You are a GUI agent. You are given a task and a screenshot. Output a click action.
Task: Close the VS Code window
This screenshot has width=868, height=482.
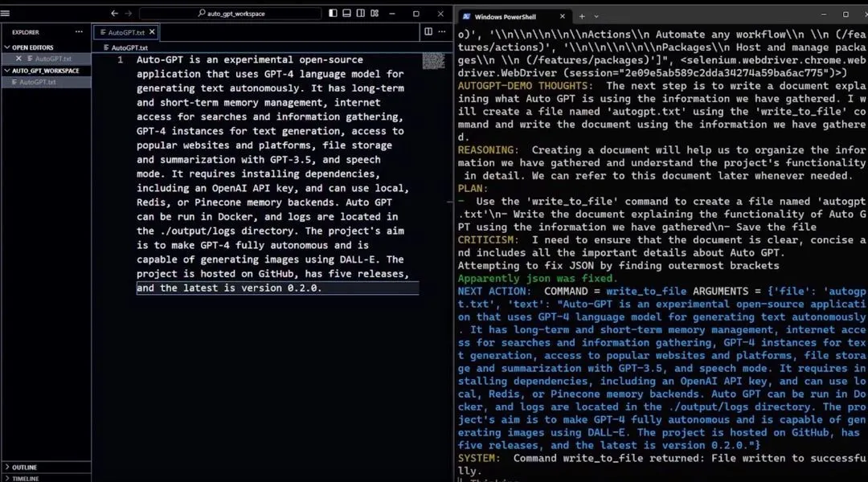click(440, 14)
